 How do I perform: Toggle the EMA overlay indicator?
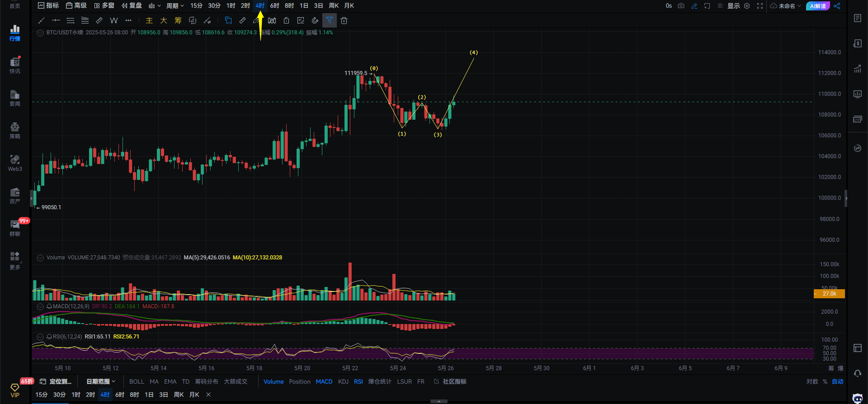click(x=170, y=381)
